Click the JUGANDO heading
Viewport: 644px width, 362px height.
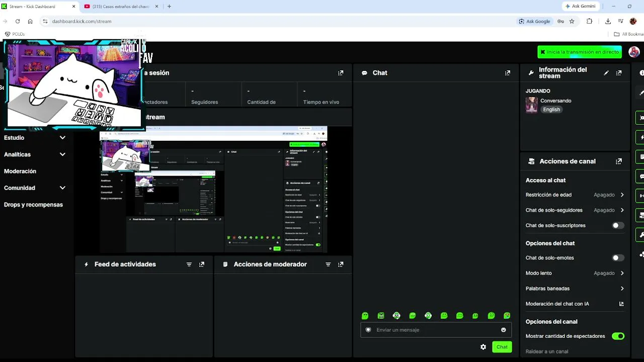click(538, 91)
